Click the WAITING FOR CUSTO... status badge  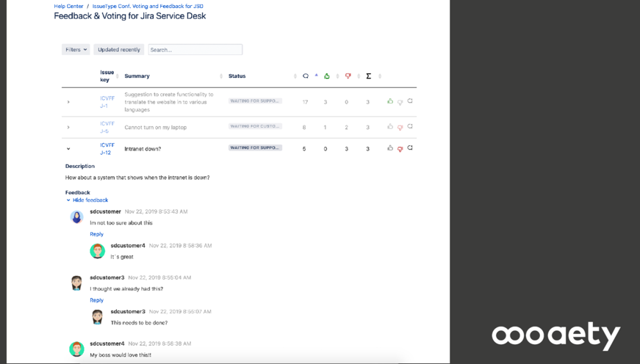coord(255,126)
